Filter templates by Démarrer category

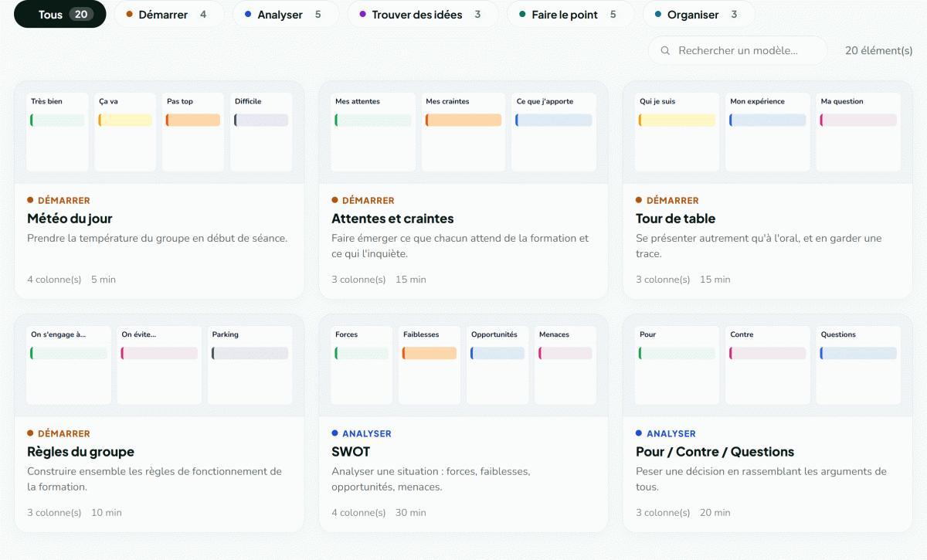click(168, 15)
